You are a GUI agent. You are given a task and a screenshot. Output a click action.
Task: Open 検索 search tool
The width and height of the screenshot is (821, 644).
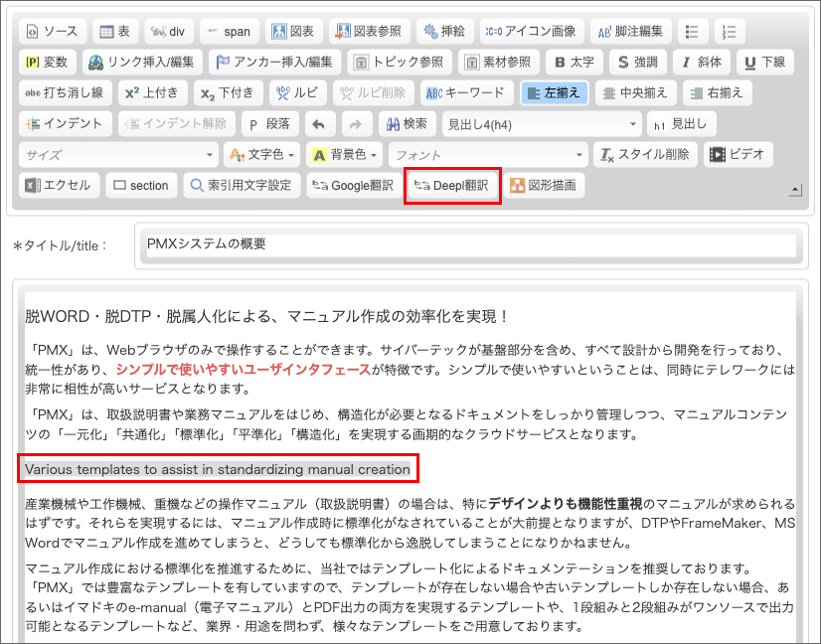(407, 124)
